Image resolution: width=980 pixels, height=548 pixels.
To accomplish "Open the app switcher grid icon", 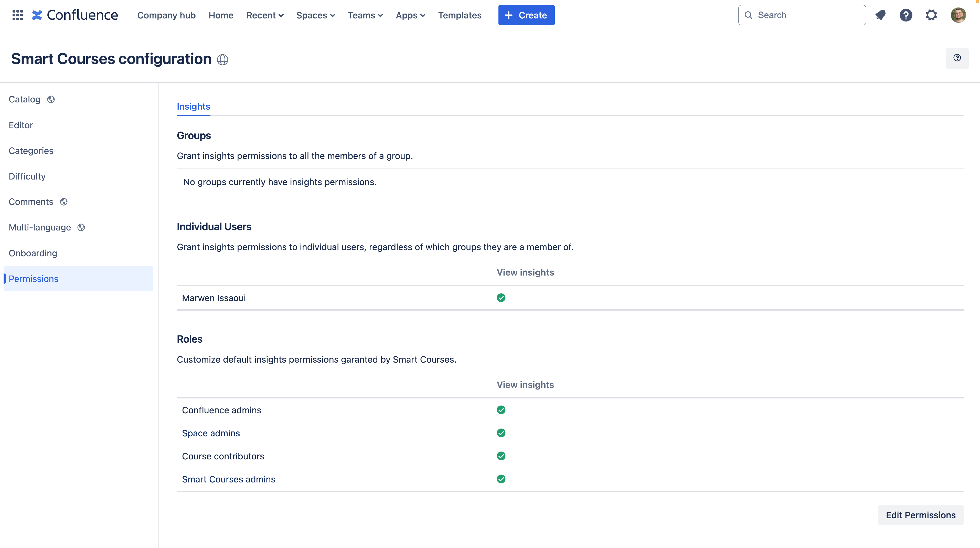I will click(17, 15).
